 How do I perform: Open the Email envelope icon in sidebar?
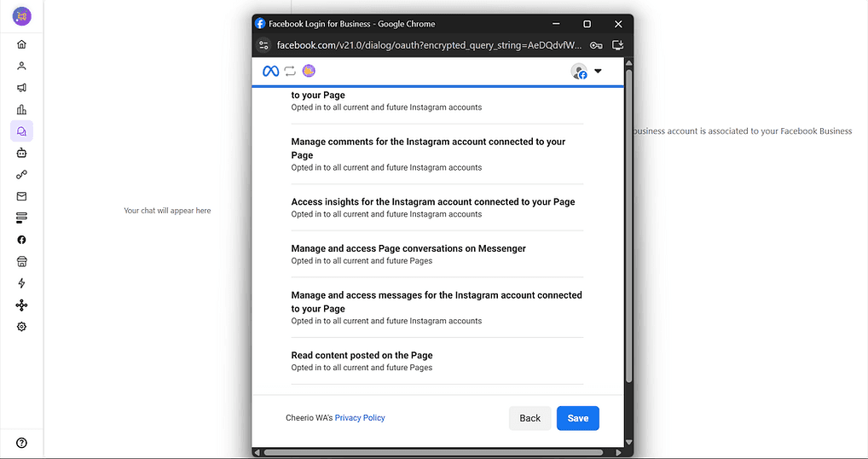21,196
